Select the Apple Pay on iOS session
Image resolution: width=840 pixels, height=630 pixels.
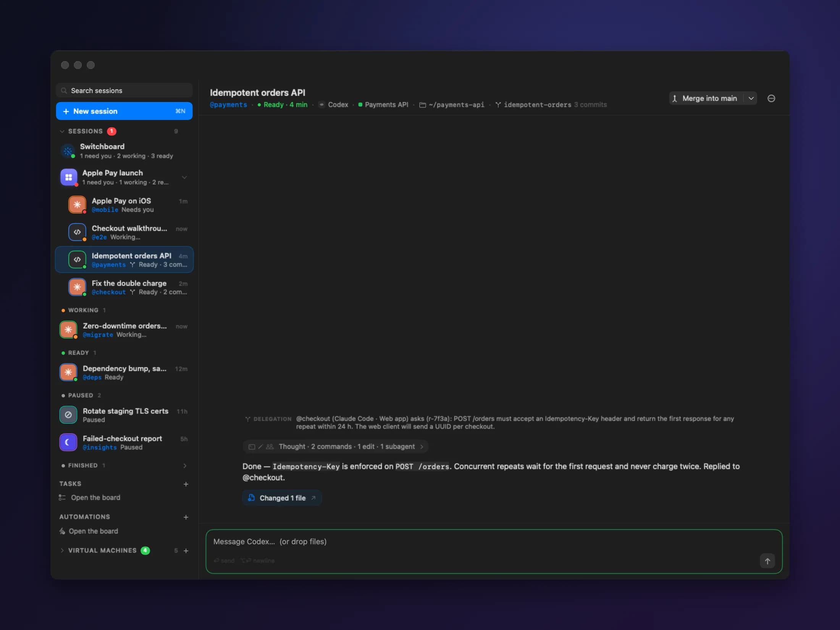tap(124, 205)
